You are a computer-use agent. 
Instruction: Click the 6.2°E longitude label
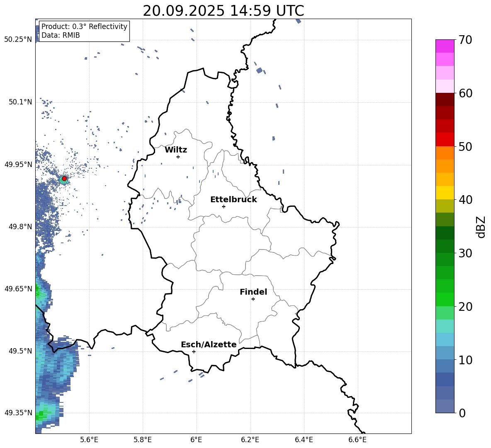click(250, 440)
